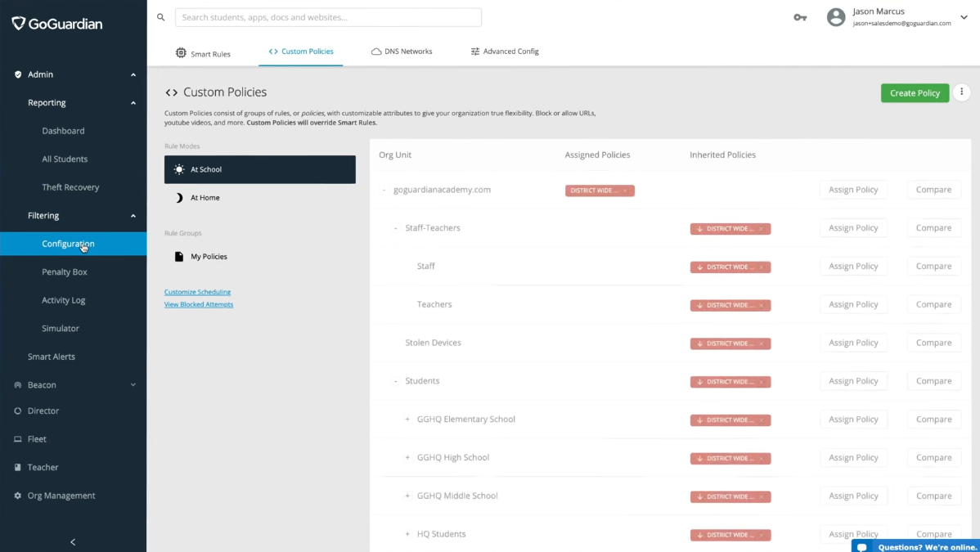The image size is (980, 552).
Task: Select the At Home rule mode
Action: 205,198
